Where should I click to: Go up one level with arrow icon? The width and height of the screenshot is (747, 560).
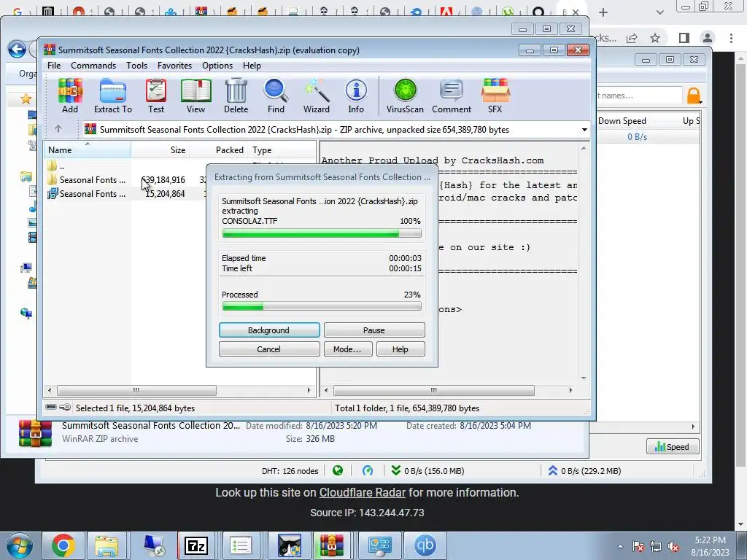click(58, 128)
